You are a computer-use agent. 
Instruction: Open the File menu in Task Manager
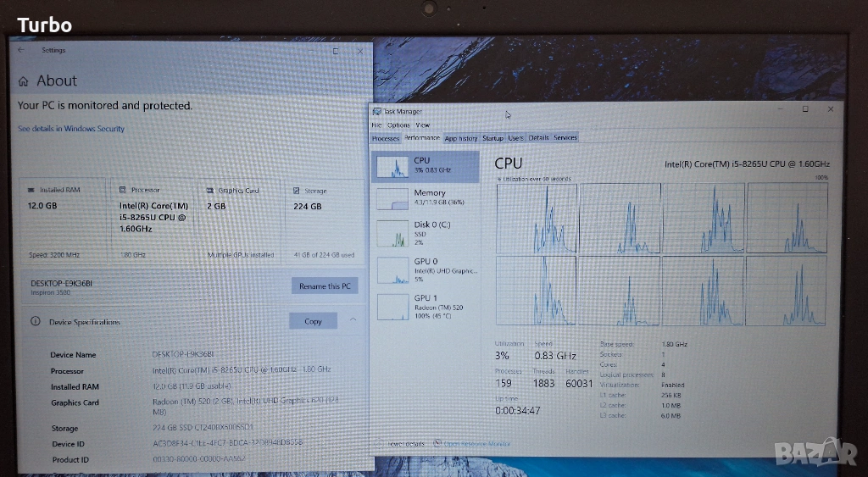(x=376, y=125)
